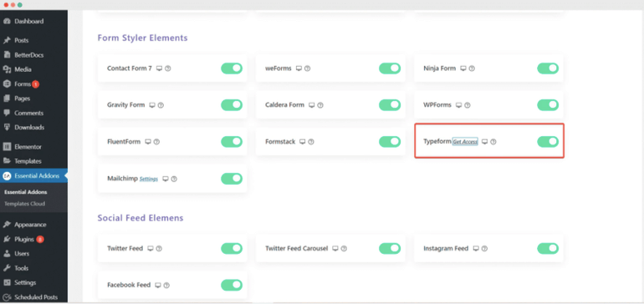The width and height of the screenshot is (644, 304).
Task: Disable the Contact Form 7 toggle
Action: pyautogui.click(x=232, y=68)
